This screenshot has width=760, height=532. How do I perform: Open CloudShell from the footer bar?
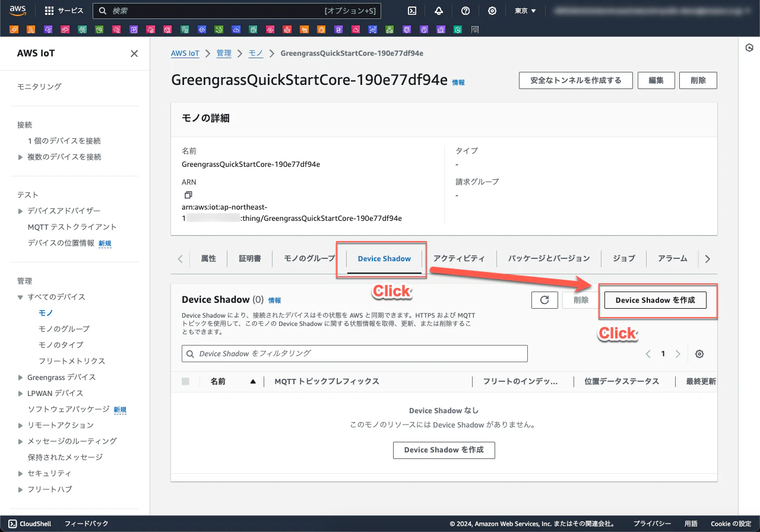click(x=30, y=524)
